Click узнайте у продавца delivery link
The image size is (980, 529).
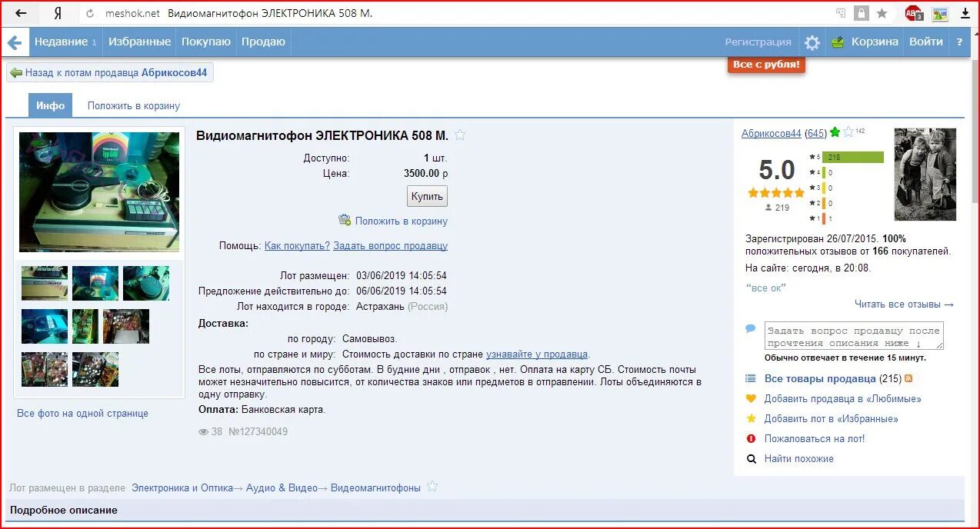537,354
